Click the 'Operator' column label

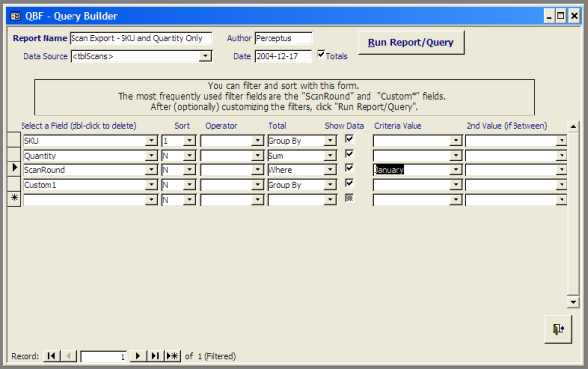(220, 126)
